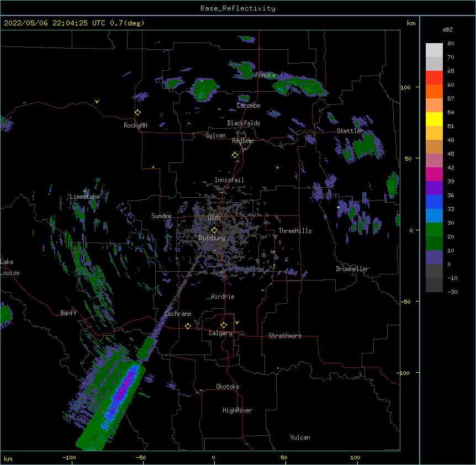Click the bright green 20–30 dBZ swatch

tap(434, 230)
